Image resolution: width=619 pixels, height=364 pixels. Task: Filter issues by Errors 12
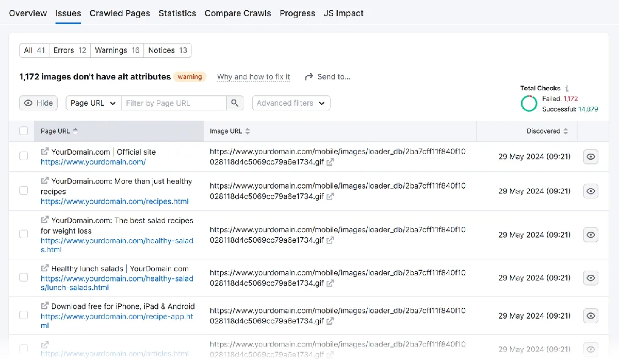point(70,50)
